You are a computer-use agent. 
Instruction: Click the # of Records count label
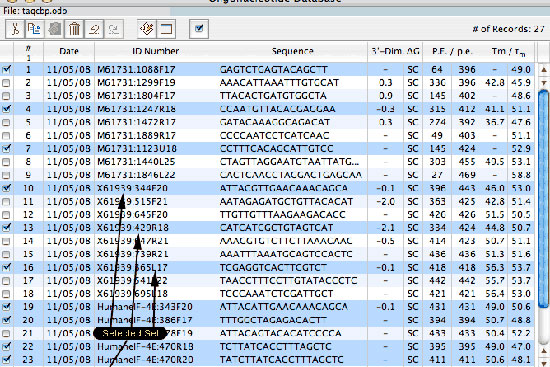508,29
